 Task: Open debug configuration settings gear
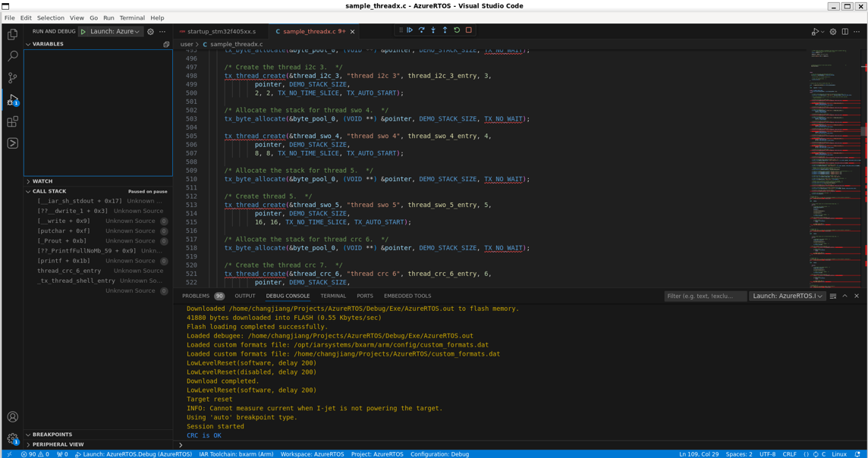[149, 32]
